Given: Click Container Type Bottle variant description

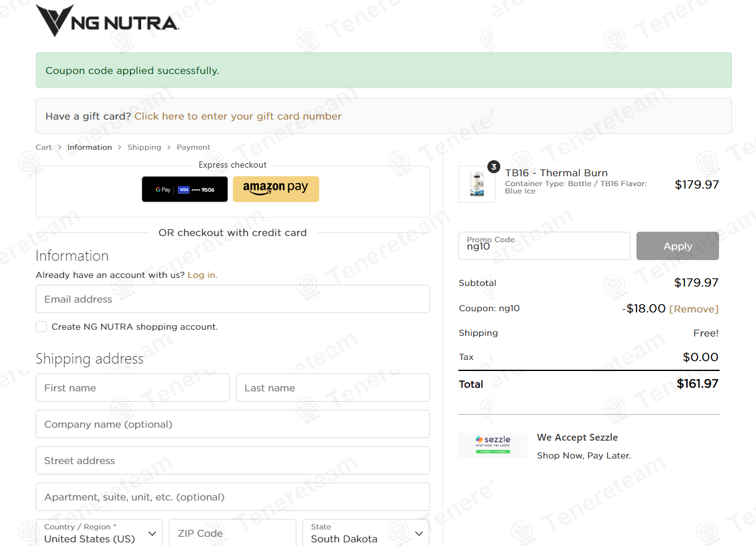Looking at the screenshot, I should pos(576,187).
